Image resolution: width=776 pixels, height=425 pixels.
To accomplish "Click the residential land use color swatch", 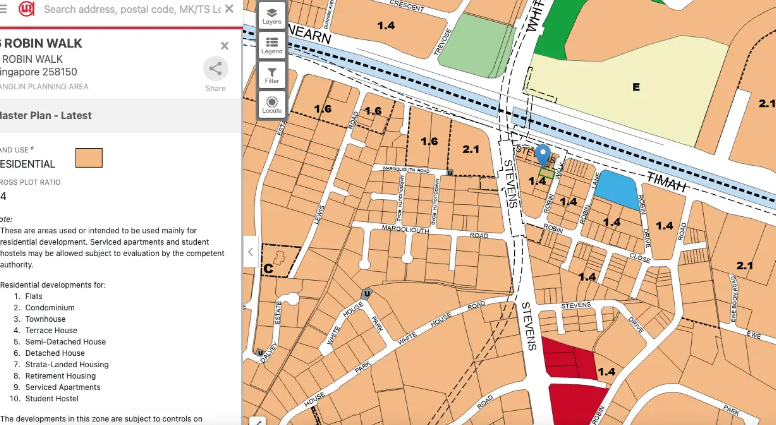I will 89,158.
